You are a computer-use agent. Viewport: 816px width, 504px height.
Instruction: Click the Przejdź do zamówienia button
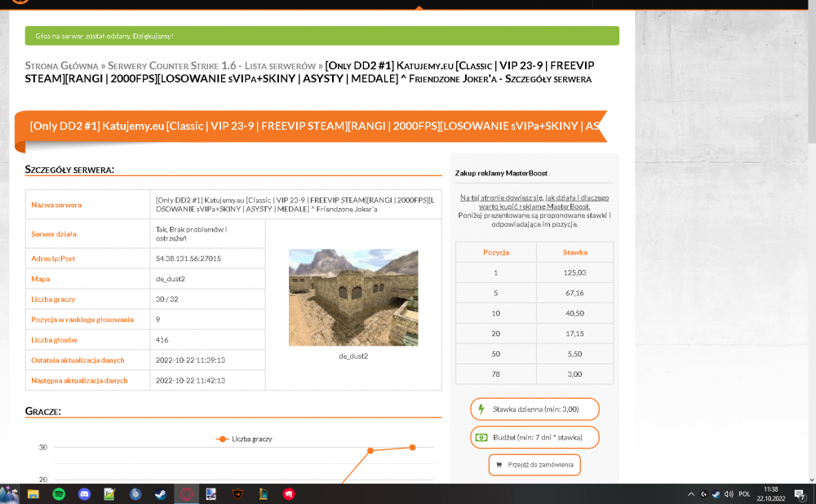tap(534, 465)
